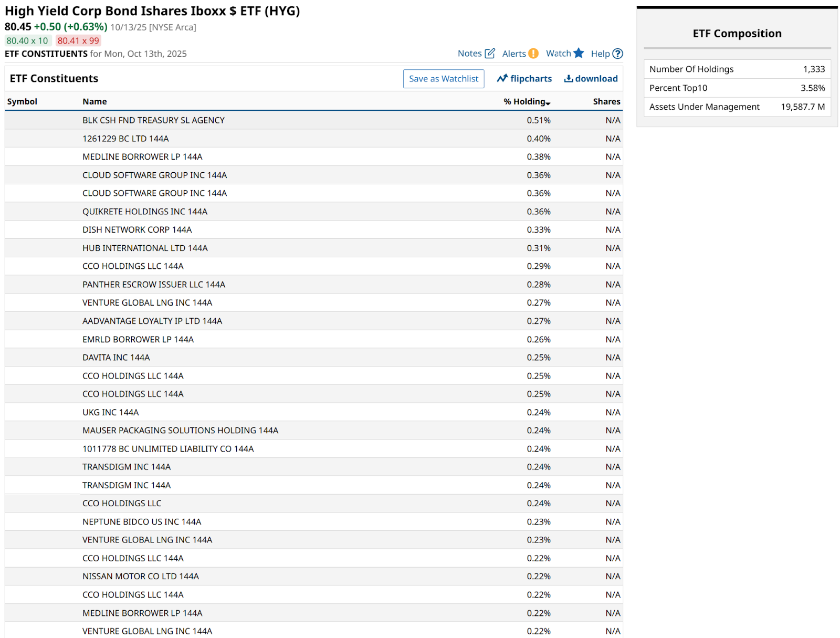Image resolution: width=840 pixels, height=638 pixels.
Task: Sort table by Symbol column header
Action: click(x=22, y=101)
